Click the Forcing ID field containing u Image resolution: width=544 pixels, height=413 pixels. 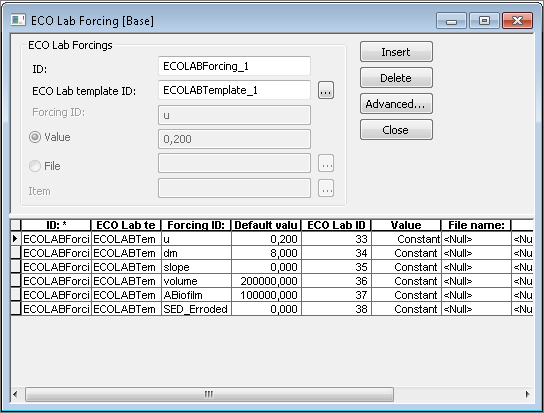pyautogui.click(x=234, y=115)
